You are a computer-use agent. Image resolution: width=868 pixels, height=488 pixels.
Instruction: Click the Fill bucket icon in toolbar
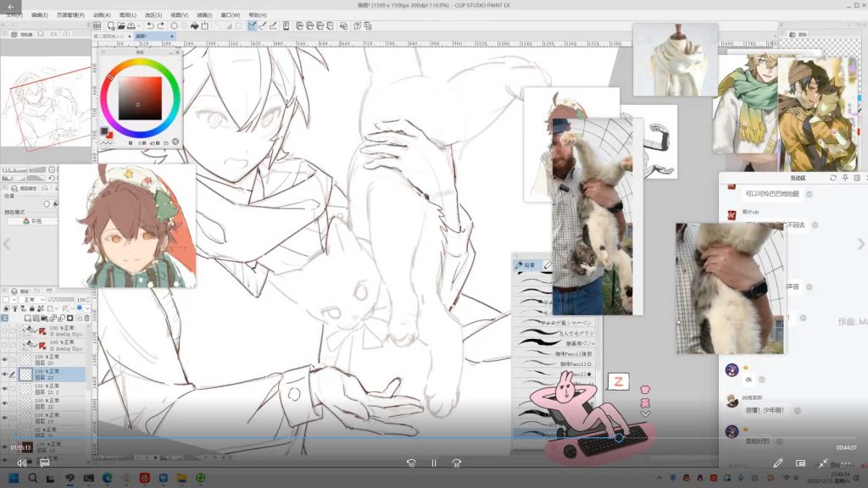(194, 25)
